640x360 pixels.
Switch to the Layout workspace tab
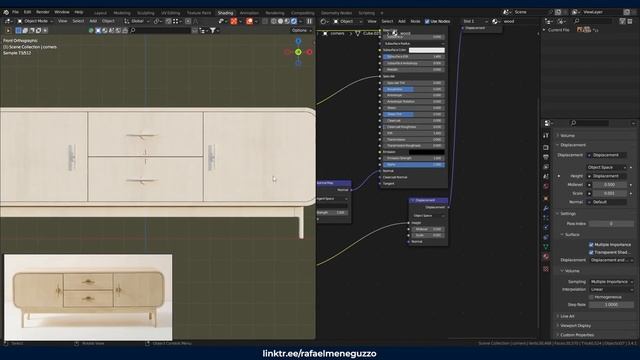(100, 13)
